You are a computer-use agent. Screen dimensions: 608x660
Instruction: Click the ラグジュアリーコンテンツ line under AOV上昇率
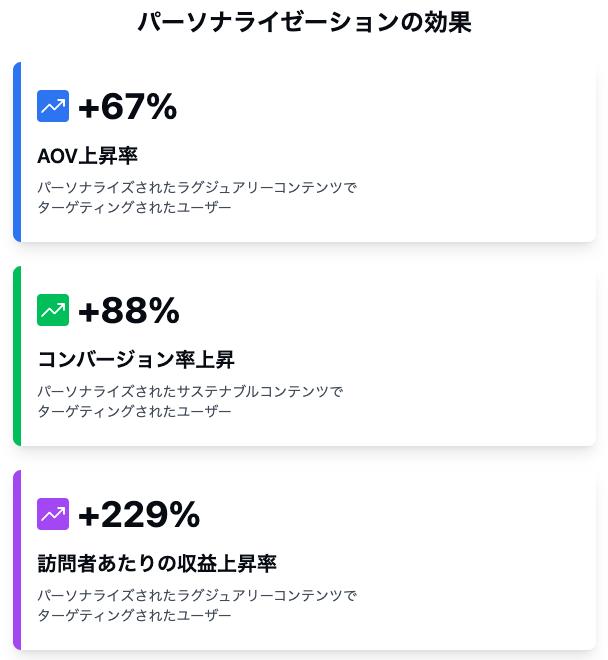tap(197, 187)
